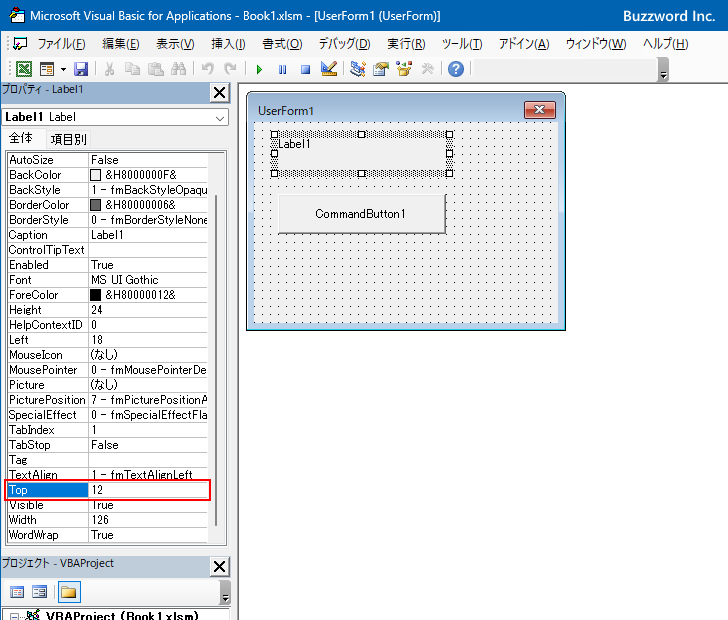Open the 書式(O) menu
Image resolution: width=728 pixels, height=620 pixels.
[x=282, y=44]
